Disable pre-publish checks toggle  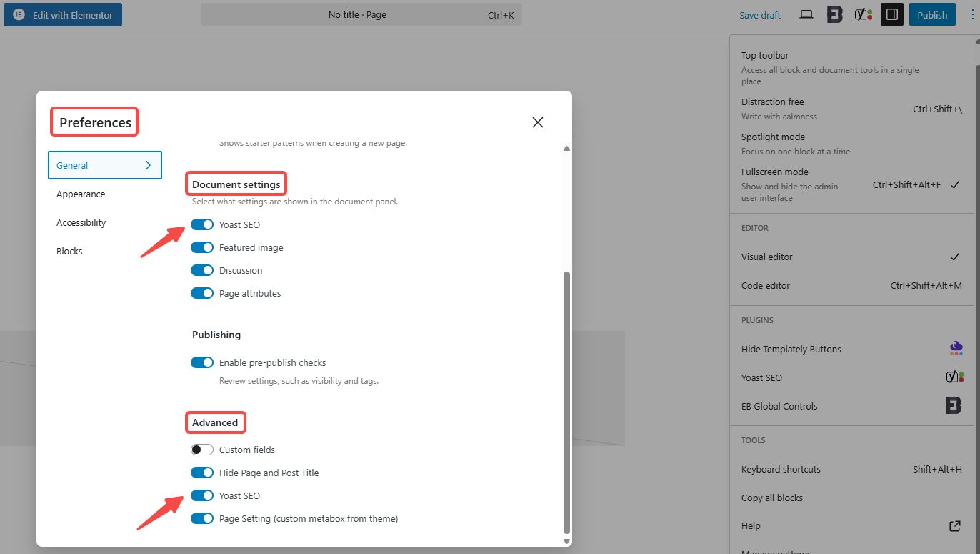click(x=202, y=362)
